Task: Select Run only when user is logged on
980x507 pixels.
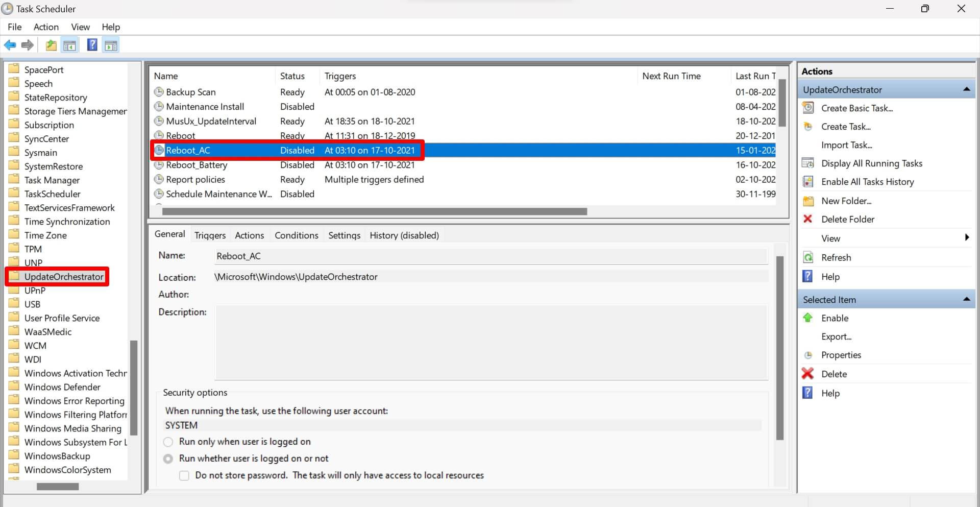Action: click(x=168, y=442)
